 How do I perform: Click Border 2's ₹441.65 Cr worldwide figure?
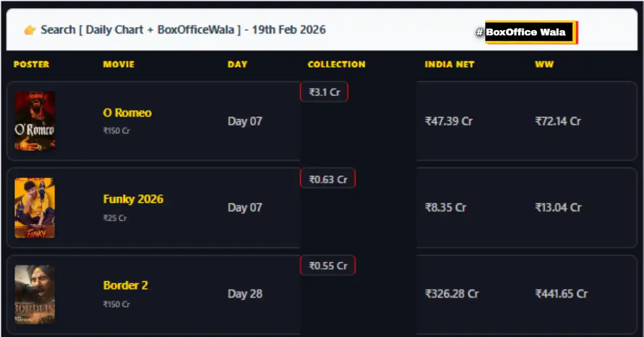pyautogui.click(x=560, y=294)
